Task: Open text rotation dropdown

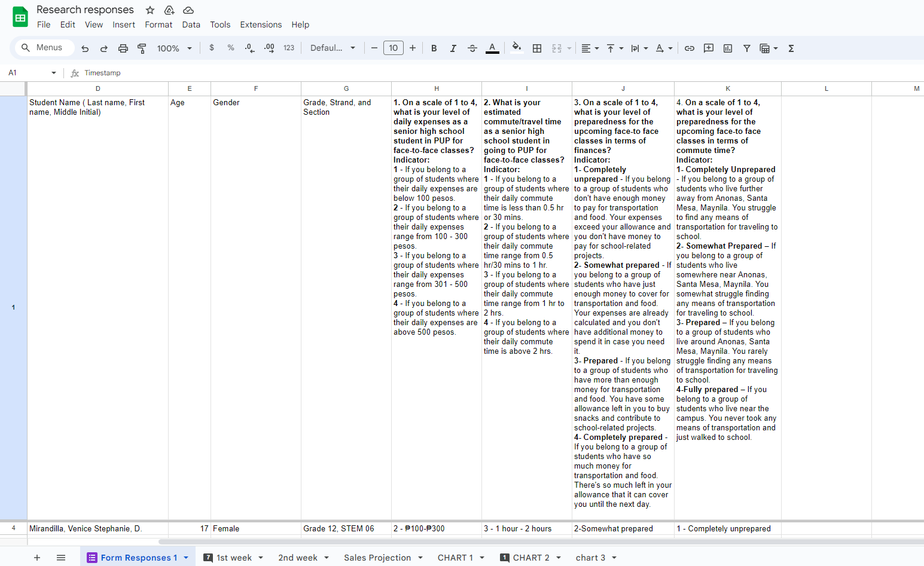Action: tap(664, 48)
